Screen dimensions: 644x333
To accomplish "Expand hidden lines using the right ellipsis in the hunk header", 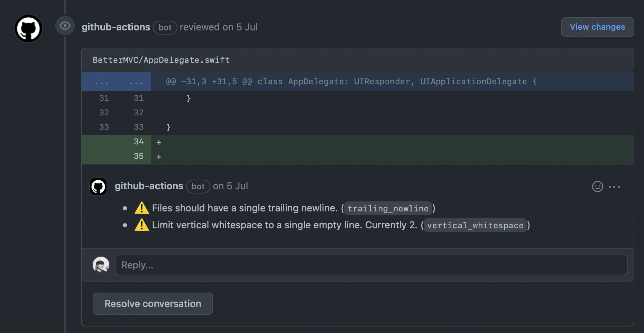I will point(136,82).
